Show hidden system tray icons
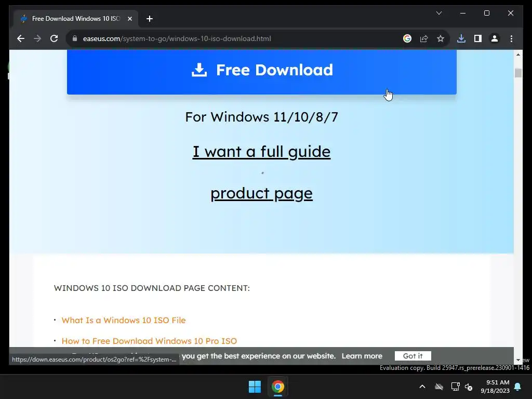 point(422,387)
